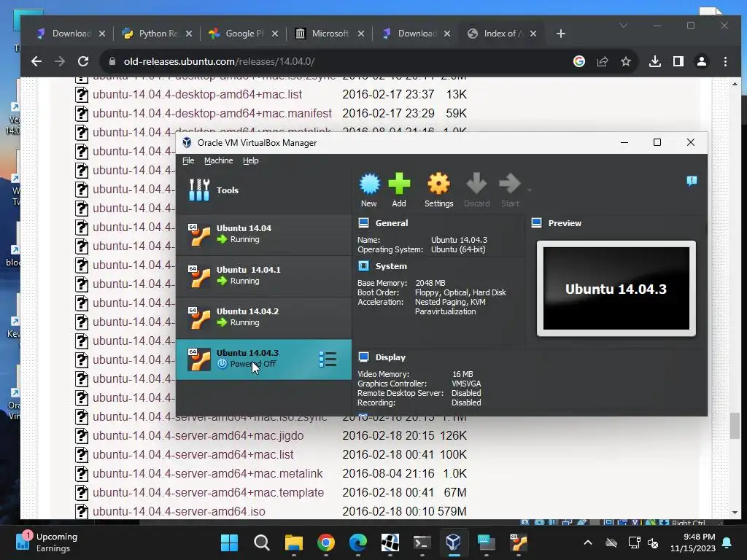Viewport: 747px width, 560px height.
Task: Select the Ubuntu 14.04.2 running VM
Action: tap(263, 318)
